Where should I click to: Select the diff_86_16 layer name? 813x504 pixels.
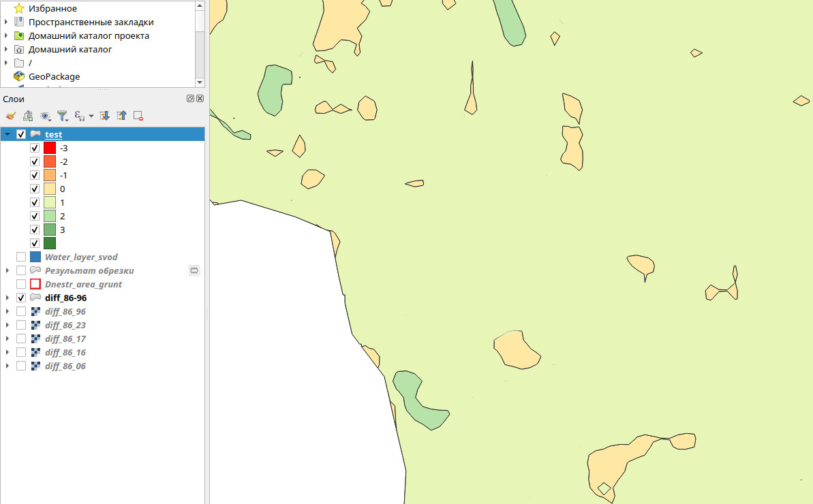tap(65, 352)
